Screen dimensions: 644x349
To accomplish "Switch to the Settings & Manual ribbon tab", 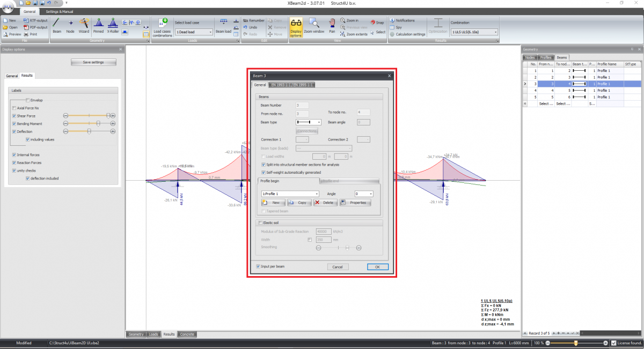I will point(59,11).
